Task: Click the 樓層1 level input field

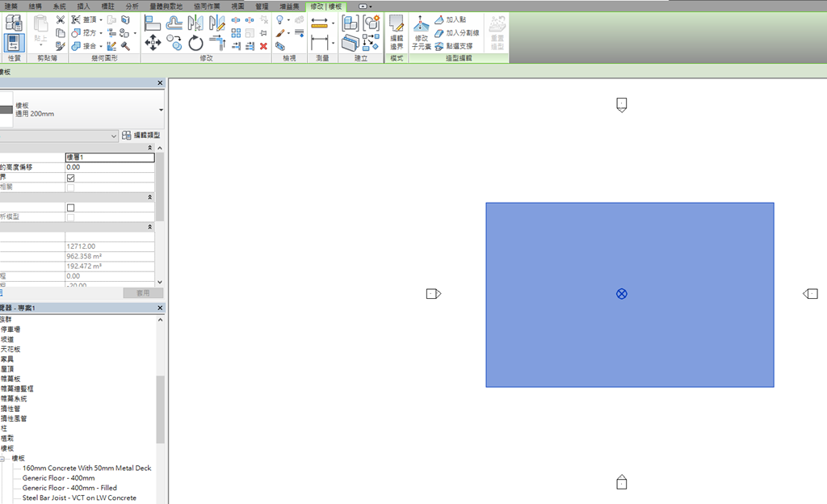Action: click(110, 157)
